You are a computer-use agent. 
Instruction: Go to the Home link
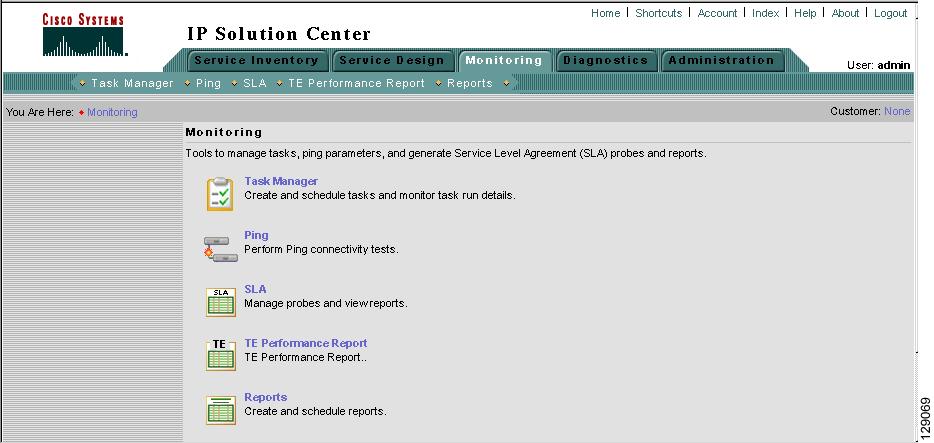605,13
